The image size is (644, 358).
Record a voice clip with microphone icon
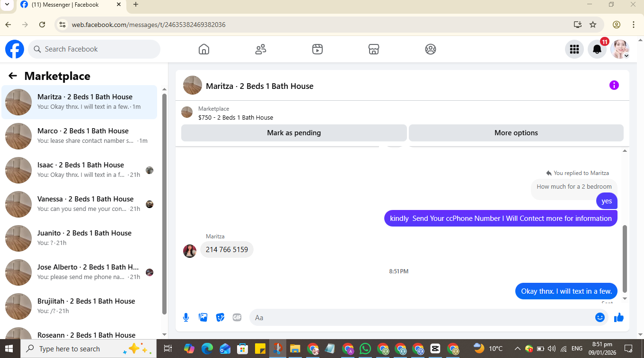186,317
